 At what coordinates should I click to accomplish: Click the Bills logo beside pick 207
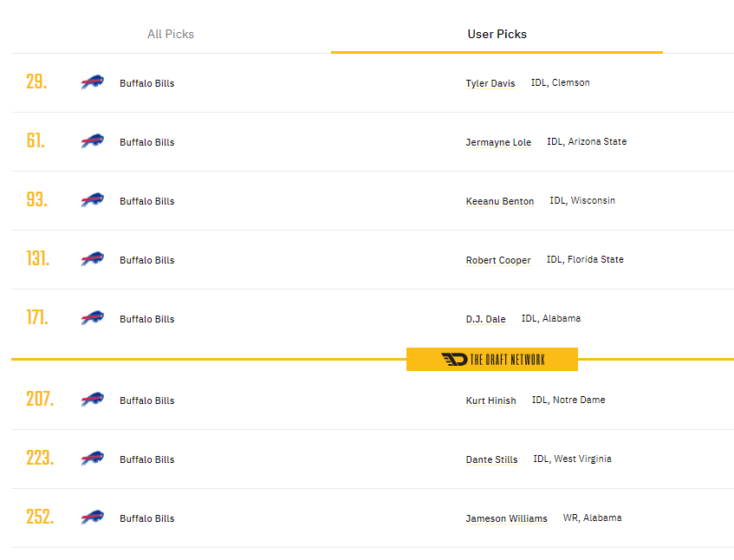click(x=92, y=400)
